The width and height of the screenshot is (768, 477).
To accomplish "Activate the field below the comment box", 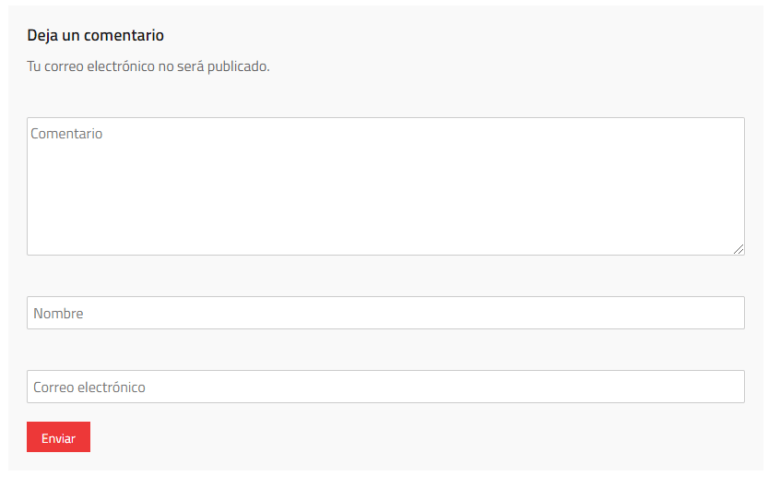I will click(x=385, y=313).
